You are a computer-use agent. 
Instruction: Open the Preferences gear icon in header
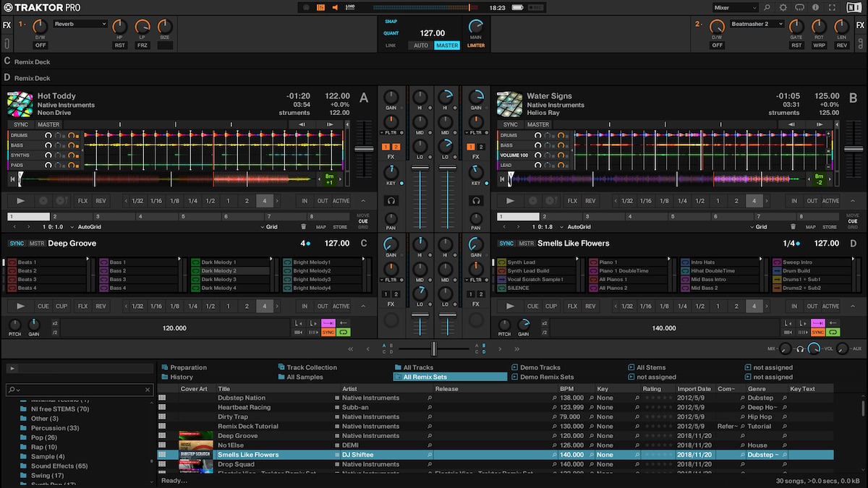click(783, 7)
